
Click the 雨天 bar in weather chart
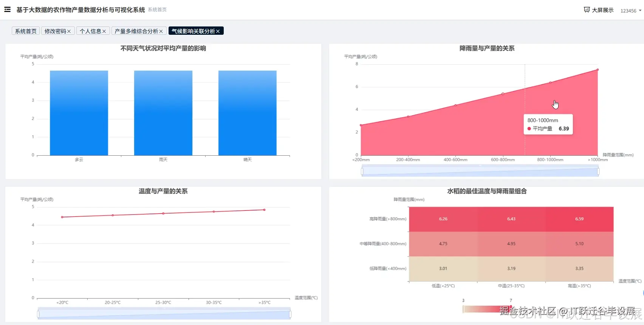163,113
